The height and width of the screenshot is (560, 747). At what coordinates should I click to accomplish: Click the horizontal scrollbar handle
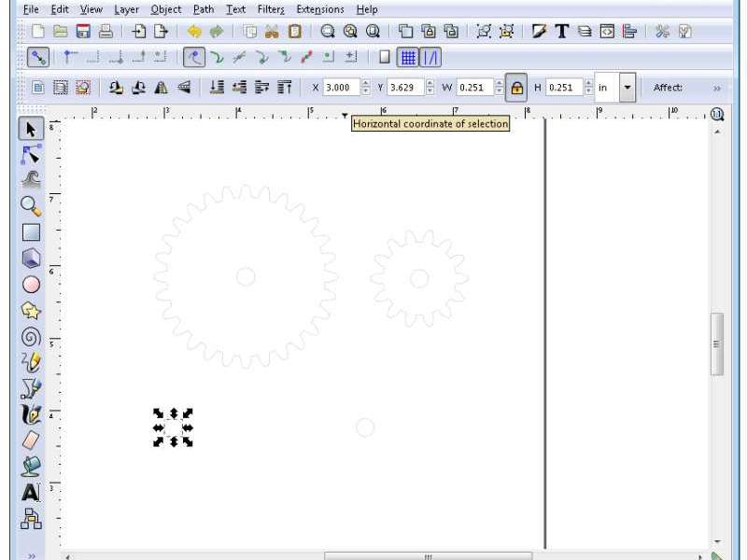[429, 556]
